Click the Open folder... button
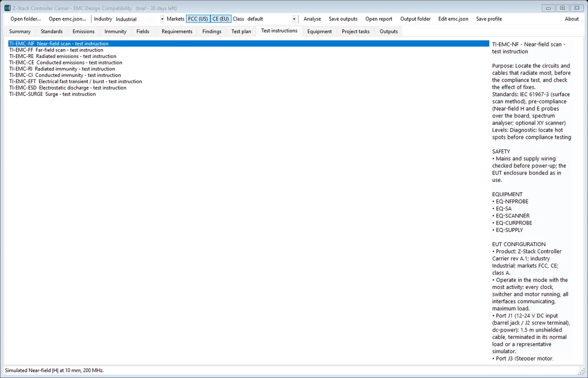The image size is (588, 378). click(26, 19)
